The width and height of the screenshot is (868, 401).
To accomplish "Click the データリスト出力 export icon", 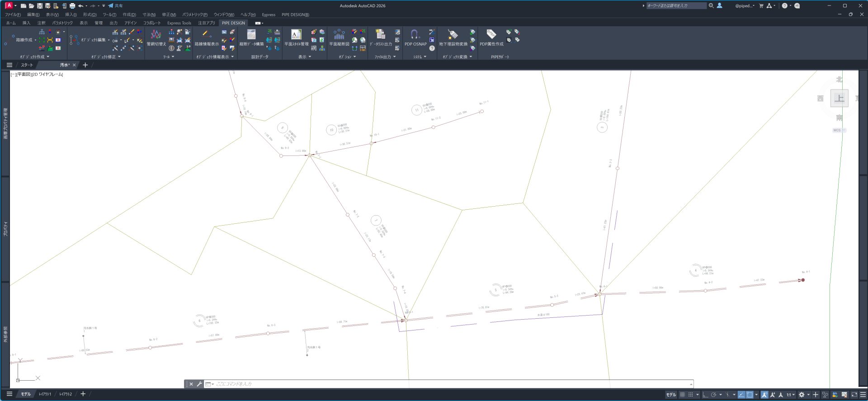I will click(x=381, y=36).
